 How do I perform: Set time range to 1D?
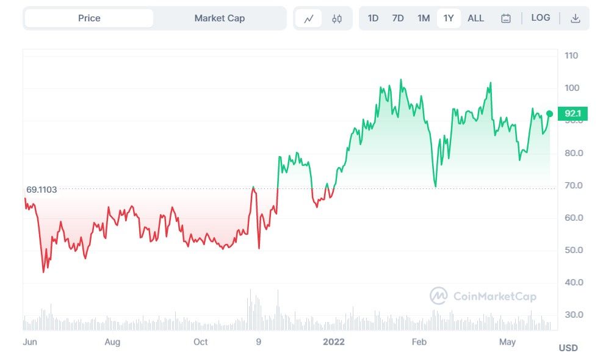[373, 18]
